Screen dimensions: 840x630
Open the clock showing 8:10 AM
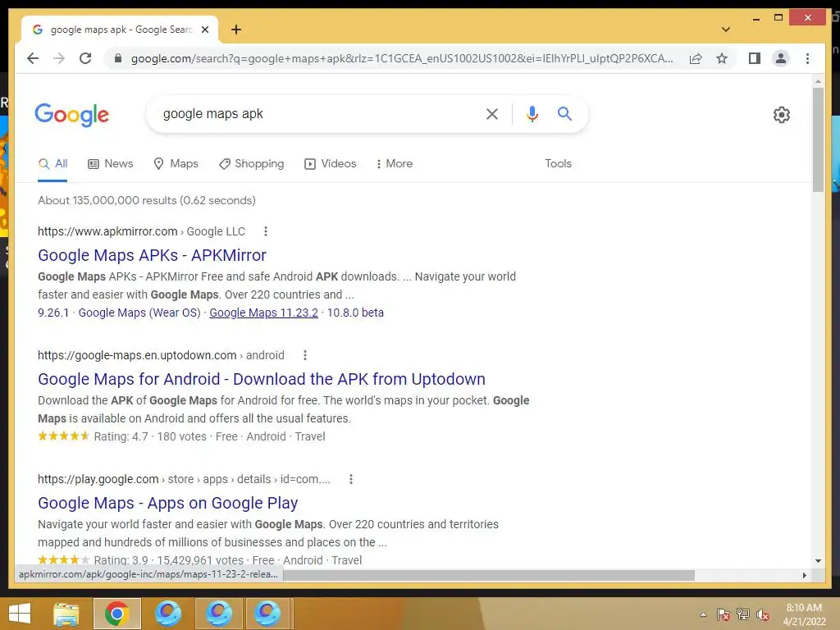click(804, 614)
